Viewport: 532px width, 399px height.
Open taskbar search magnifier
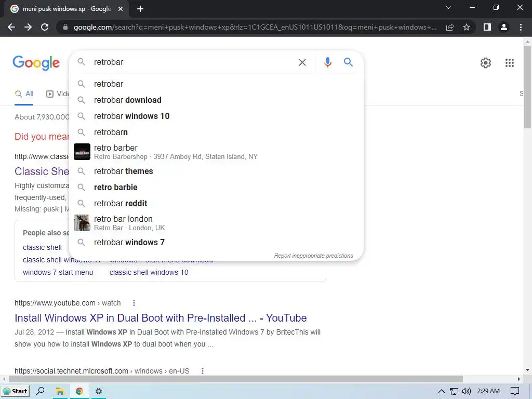coord(40,391)
